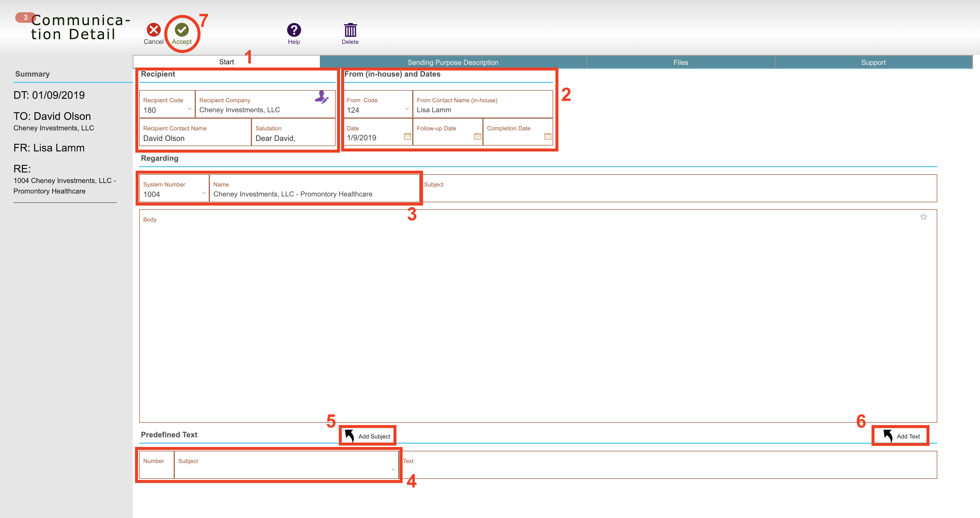The image size is (980, 518).
Task: Click summary text 'TO: David Olson'
Action: (52, 116)
